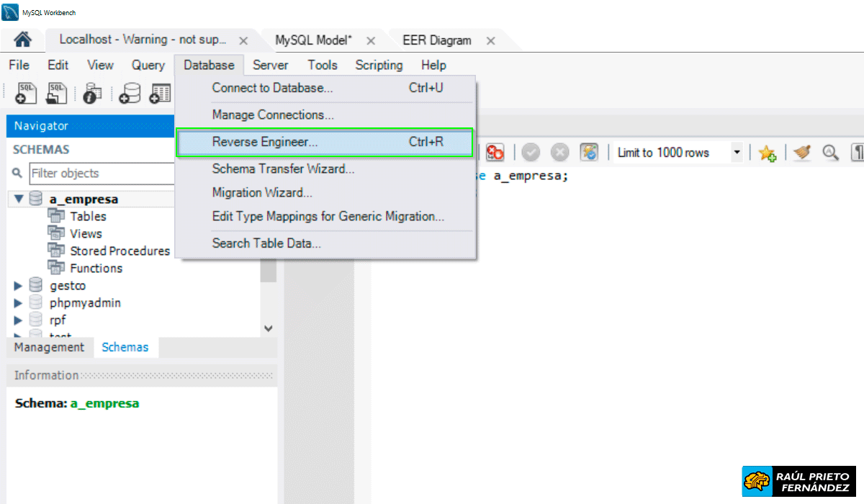The width and height of the screenshot is (864, 504).
Task: Switch to the Management navigator tab
Action: [x=49, y=347]
